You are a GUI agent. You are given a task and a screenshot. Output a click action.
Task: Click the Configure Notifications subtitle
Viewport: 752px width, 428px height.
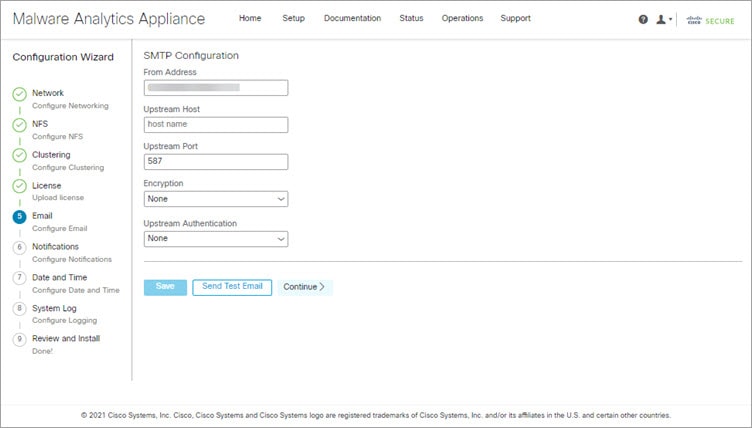point(72,259)
